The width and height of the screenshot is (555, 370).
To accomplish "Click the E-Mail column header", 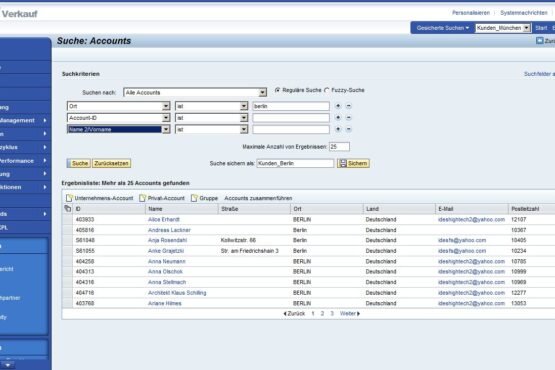I will 471,209.
